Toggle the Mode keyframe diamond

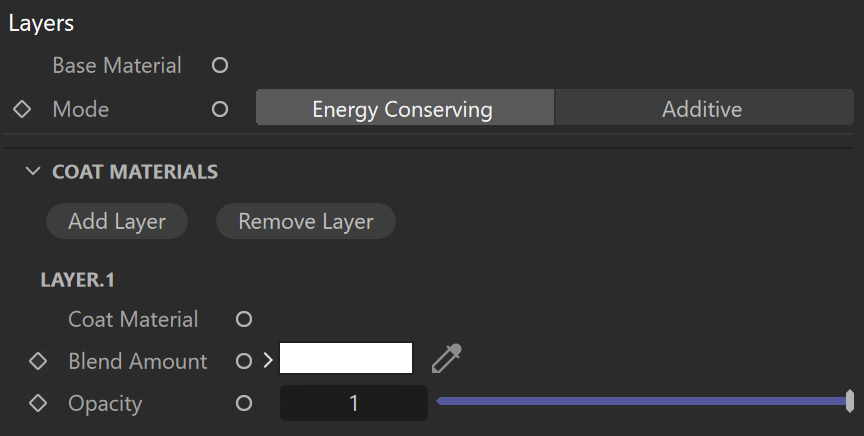(22, 109)
